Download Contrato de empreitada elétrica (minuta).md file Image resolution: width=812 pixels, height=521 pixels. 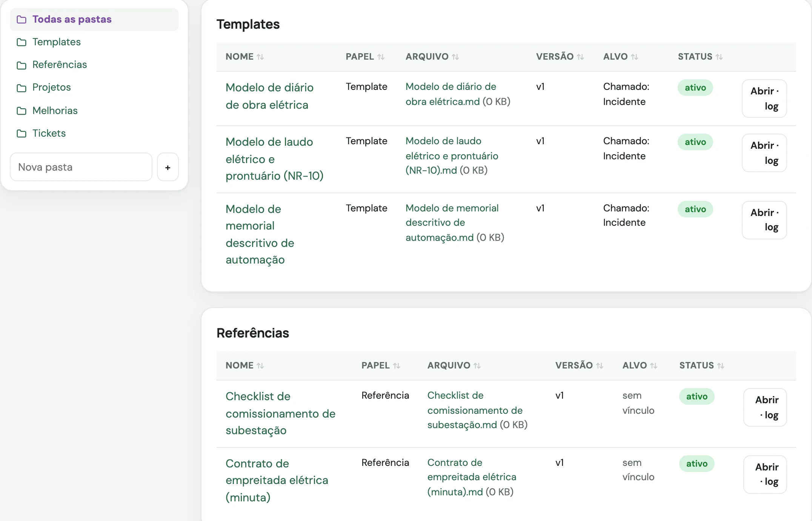(x=472, y=477)
